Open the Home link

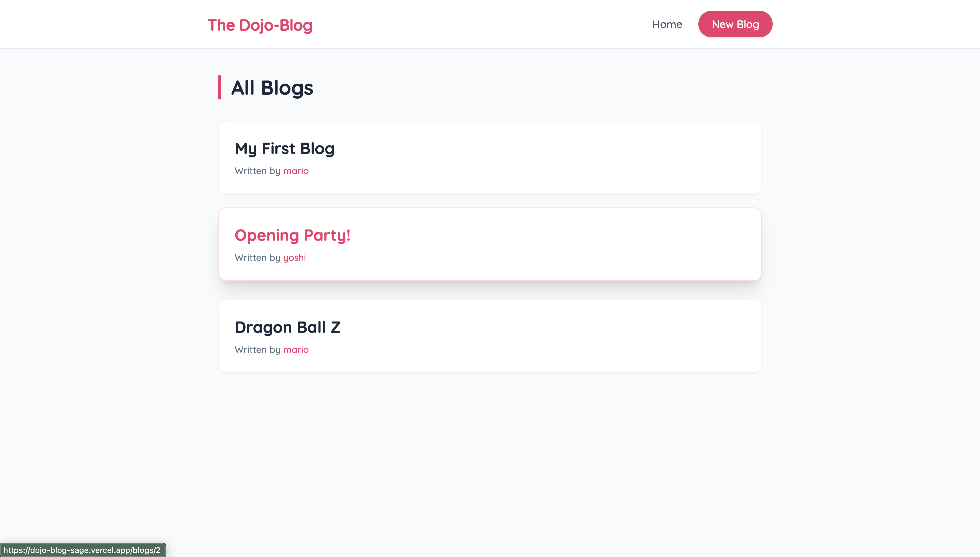pos(667,24)
